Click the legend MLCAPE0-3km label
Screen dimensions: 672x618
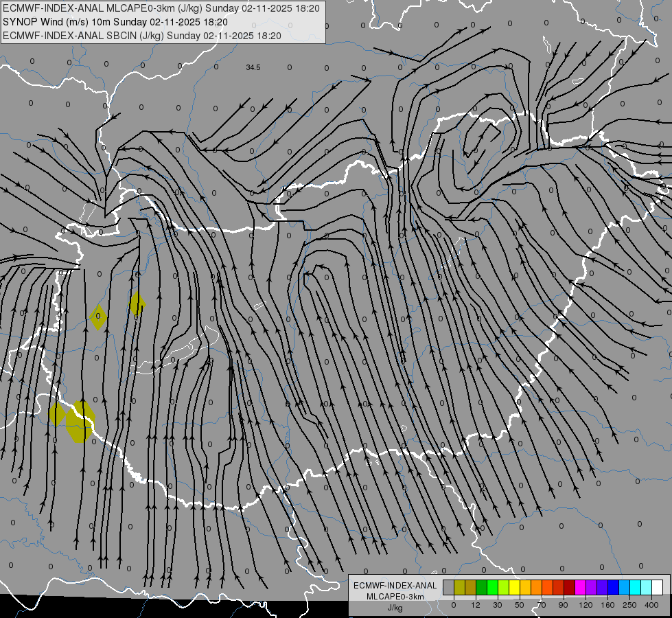pos(395,597)
